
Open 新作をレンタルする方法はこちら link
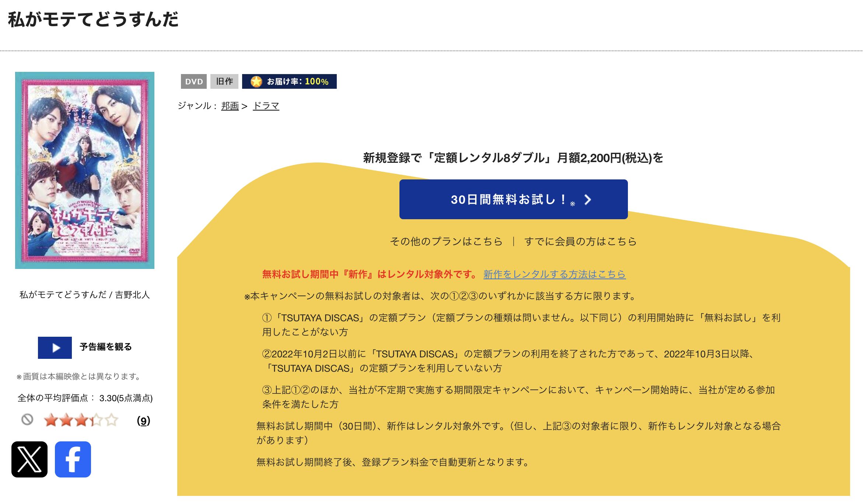tap(555, 274)
